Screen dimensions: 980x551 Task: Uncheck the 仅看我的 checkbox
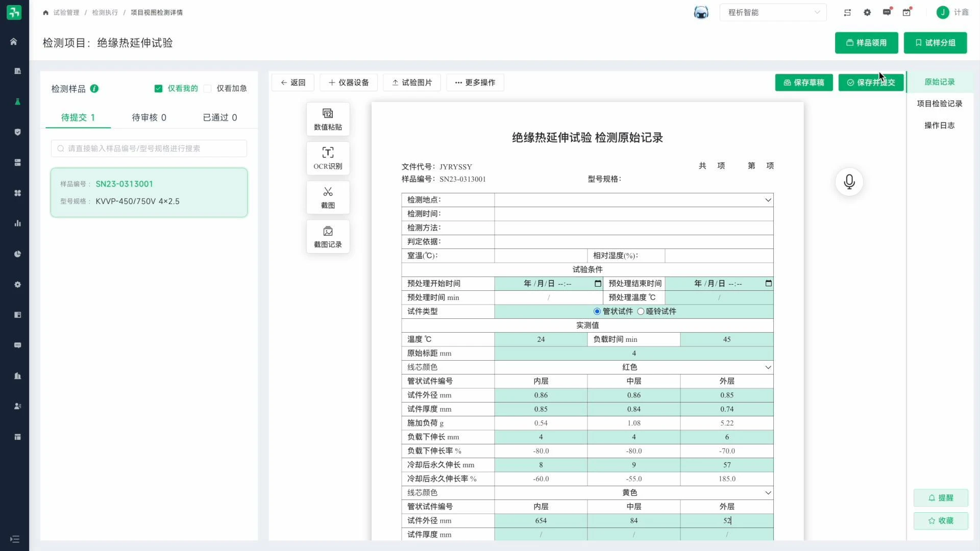coord(158,88)
